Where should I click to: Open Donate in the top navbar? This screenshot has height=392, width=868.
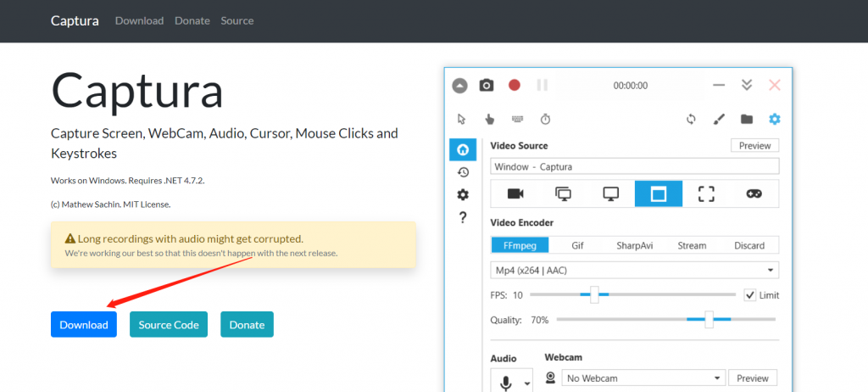[x=192, y=20]
